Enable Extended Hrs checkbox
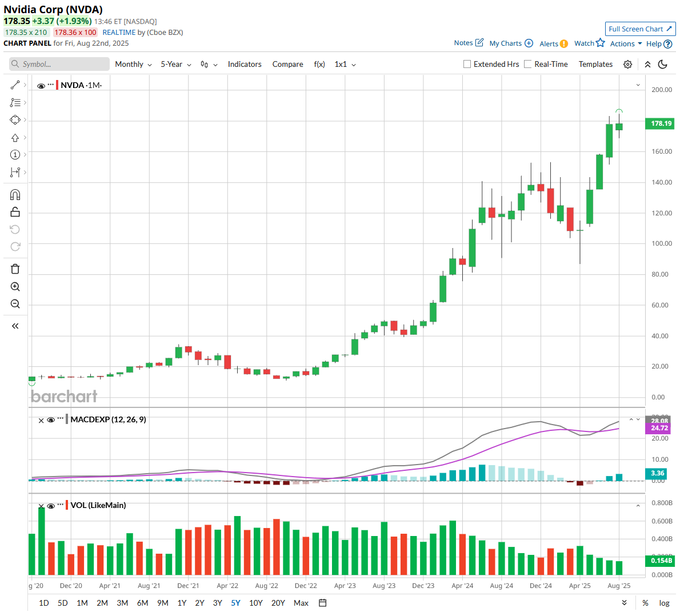Viewport: 680px width, 616px height. click(467, 64)
